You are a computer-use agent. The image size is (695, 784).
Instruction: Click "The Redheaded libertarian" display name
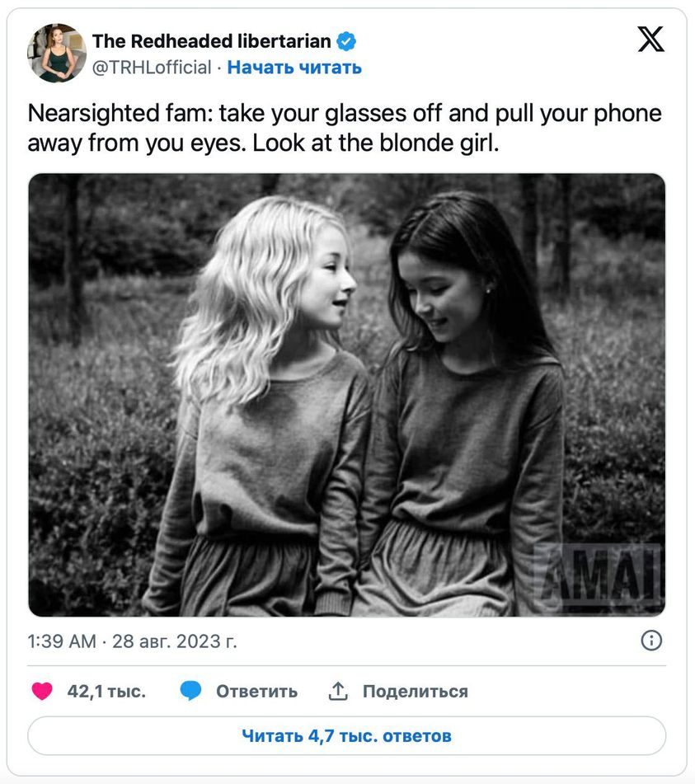click(x=211, y=41)
